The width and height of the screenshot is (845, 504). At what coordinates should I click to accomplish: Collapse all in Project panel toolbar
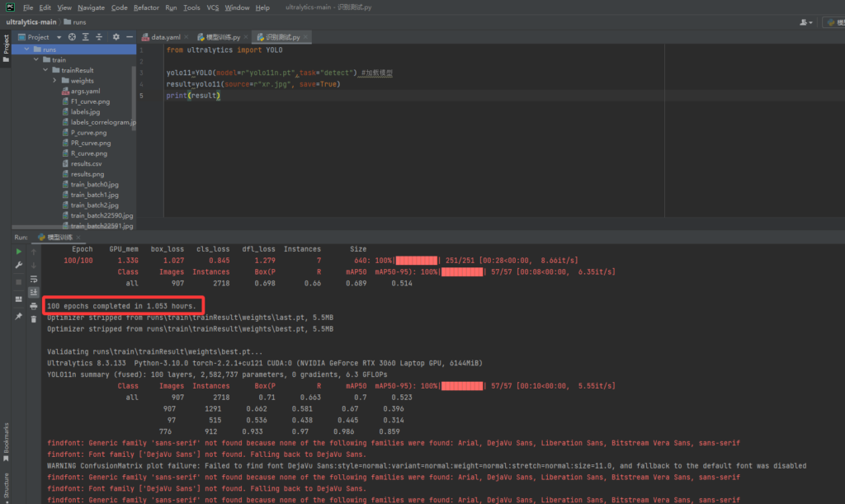pyautogui.click(x=99, y=37)
